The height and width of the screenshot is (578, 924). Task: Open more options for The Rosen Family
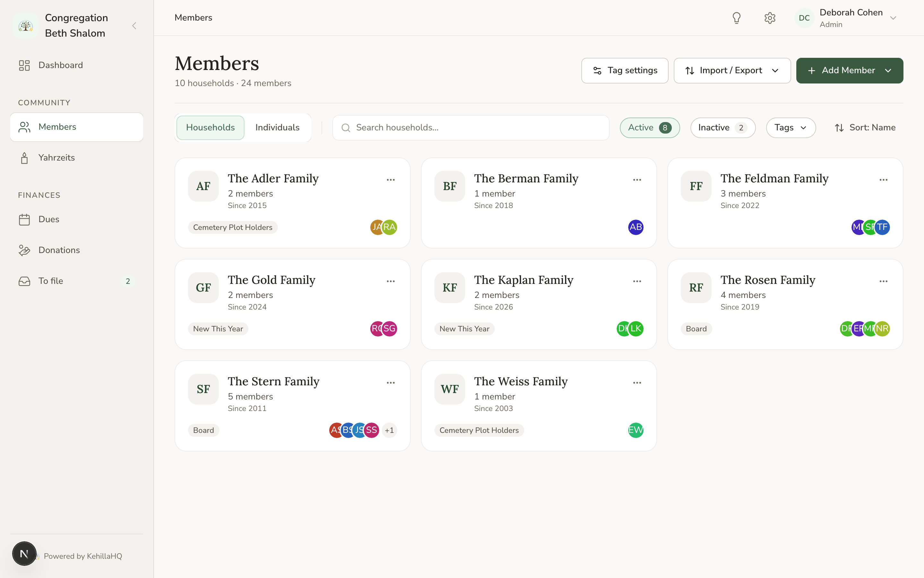coord(883,281)
